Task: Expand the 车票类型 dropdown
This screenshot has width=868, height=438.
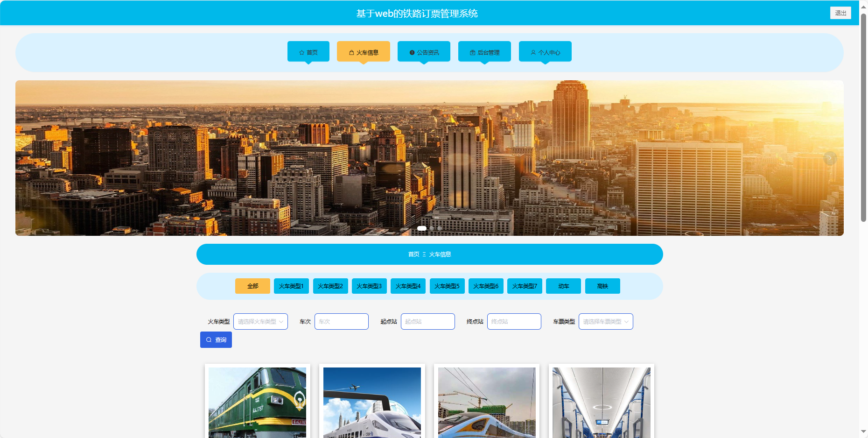Action: pyautogui.click(x=606, y=321)
